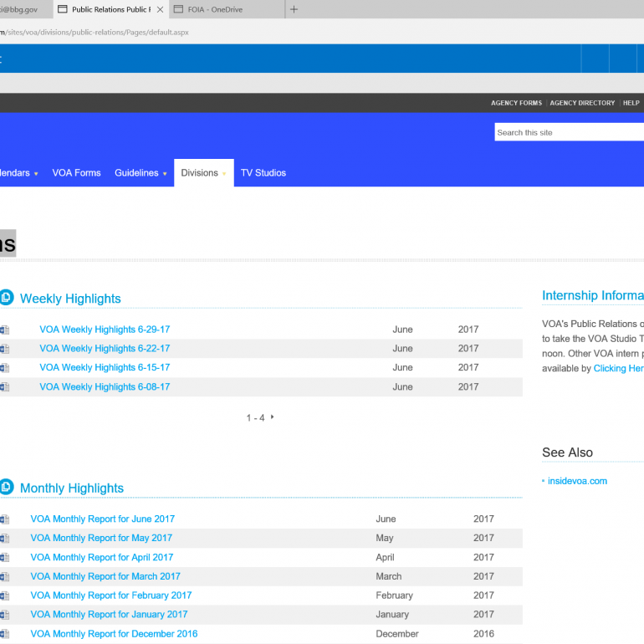The image size is (644, 644).
Task: Open Word icon beside Weekly Highlights 6-08-17
Action: (x=4, y=387)
